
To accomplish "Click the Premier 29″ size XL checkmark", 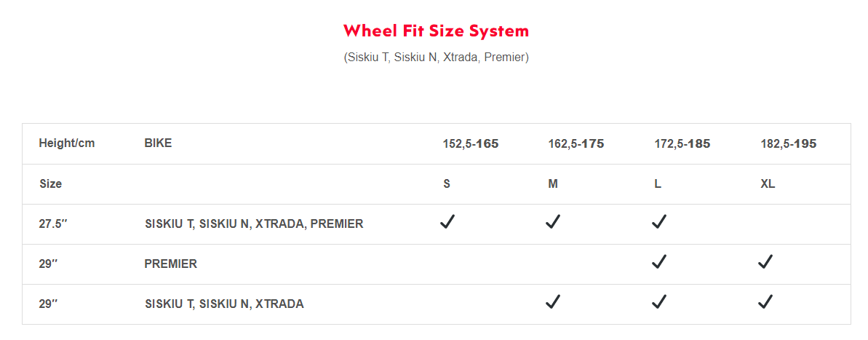I will click(x=765, y=262).
